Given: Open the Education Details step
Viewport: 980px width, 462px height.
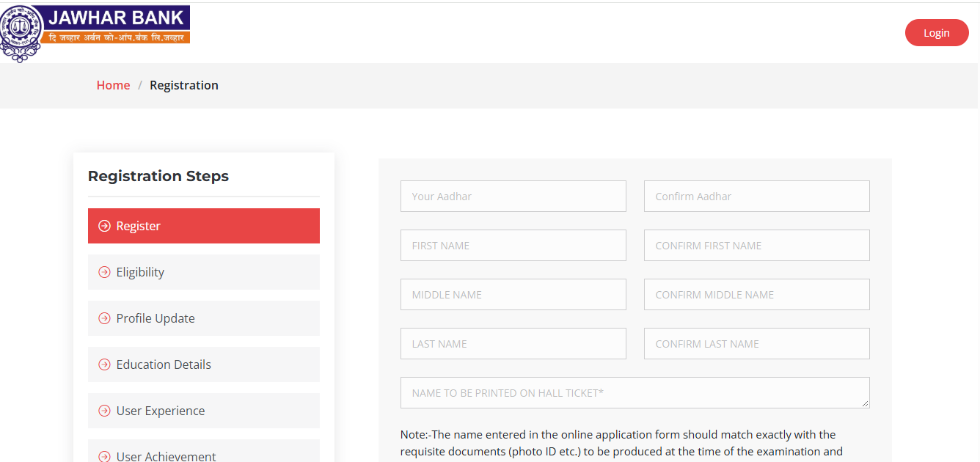Looking at the screenshot, I should (x=204, y=364).
